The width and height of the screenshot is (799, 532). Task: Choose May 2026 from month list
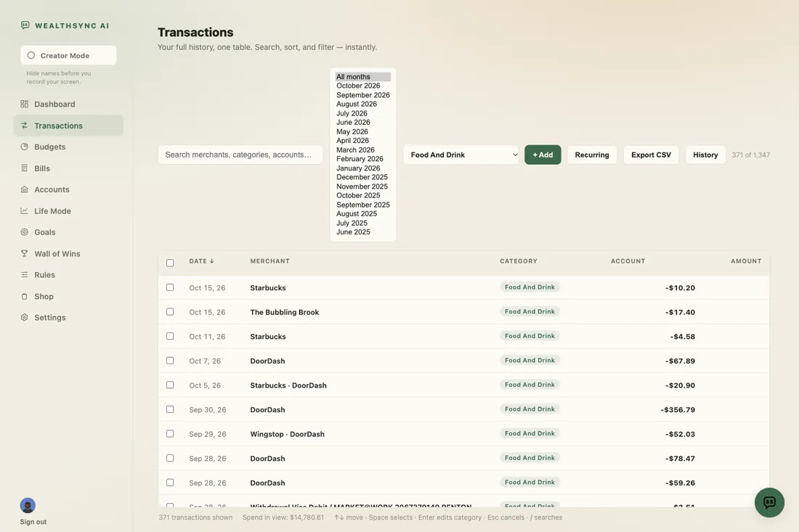click(362, 131)
